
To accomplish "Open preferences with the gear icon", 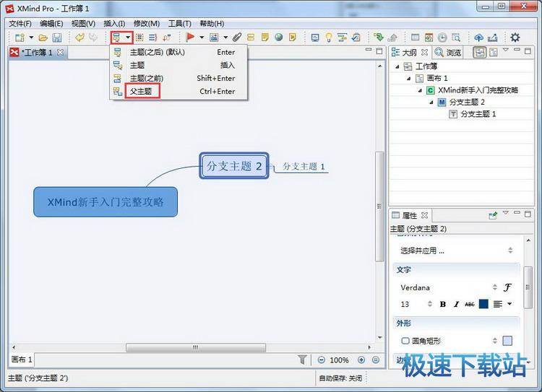I will pos(515,38).
